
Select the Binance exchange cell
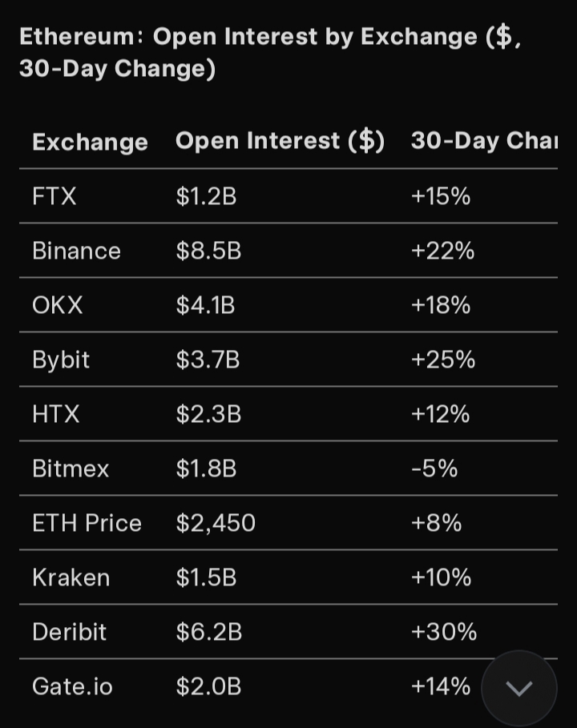click(x=76, y=251)
